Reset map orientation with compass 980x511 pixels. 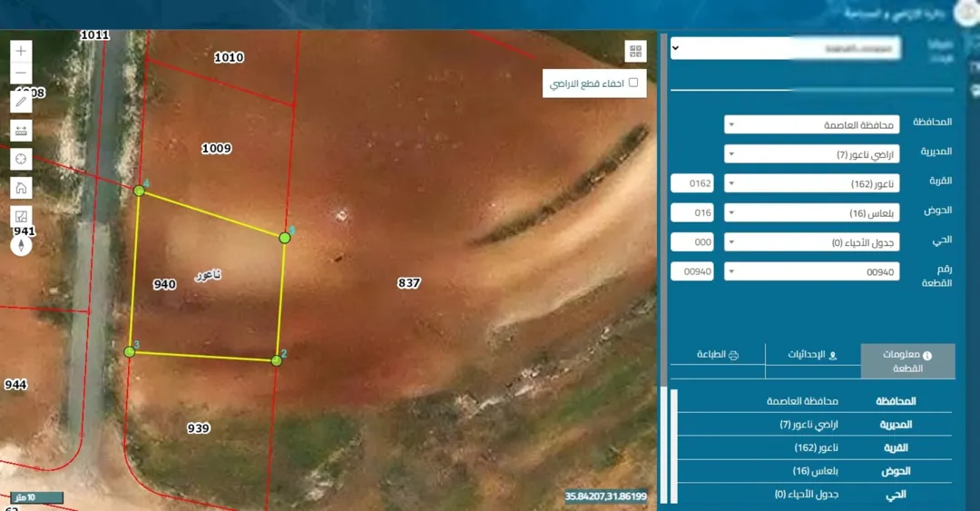[x=21, y=245]
